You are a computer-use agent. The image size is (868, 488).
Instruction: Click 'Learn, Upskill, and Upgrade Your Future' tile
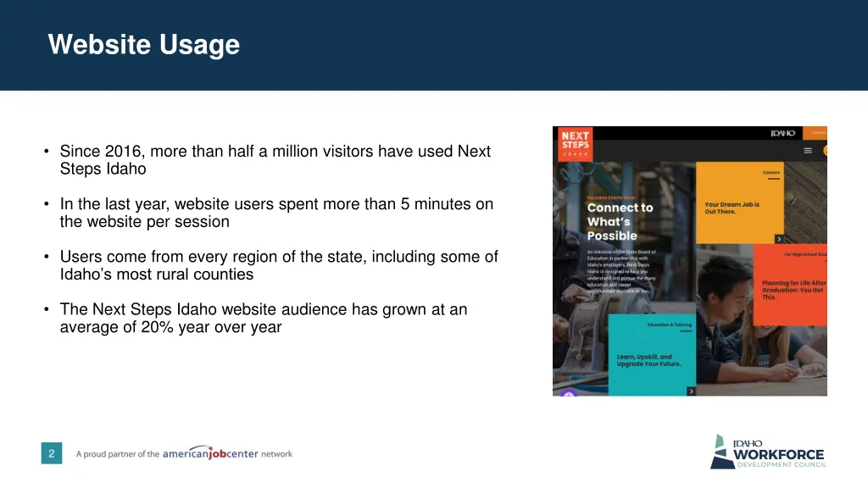tap(652, 355)
